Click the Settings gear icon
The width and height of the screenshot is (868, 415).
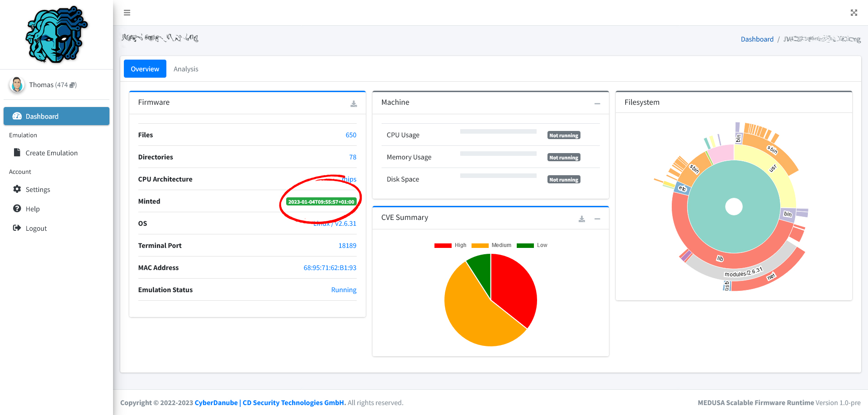(x=17, y=189)
